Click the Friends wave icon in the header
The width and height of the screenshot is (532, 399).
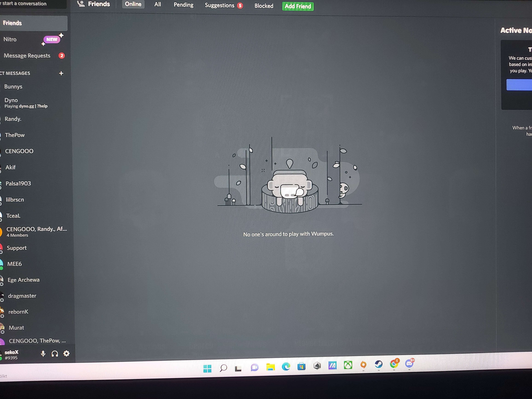tap(81, 4)
